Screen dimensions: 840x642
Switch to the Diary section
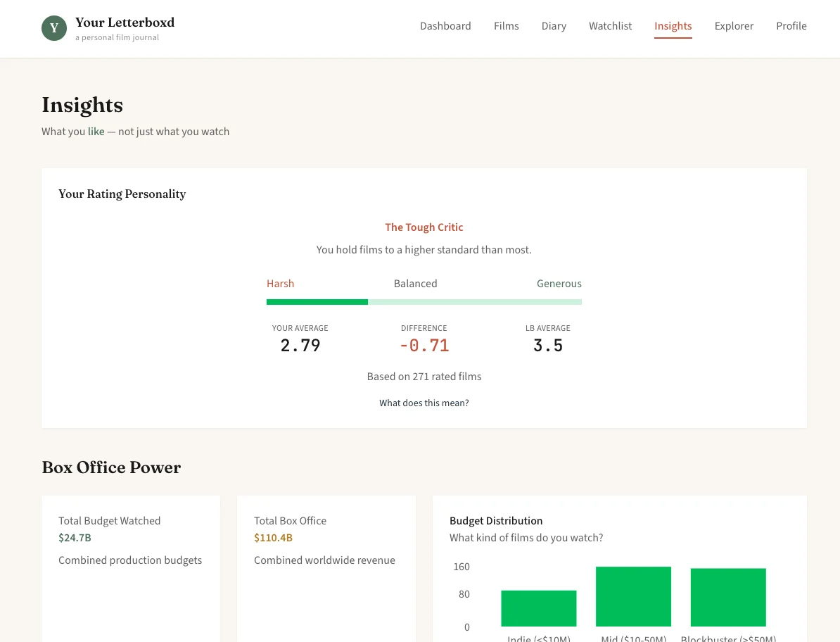(554, 26)
